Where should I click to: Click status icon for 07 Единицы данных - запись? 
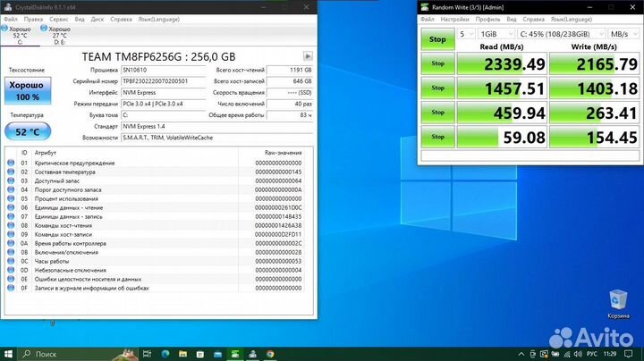click(11, 216)
